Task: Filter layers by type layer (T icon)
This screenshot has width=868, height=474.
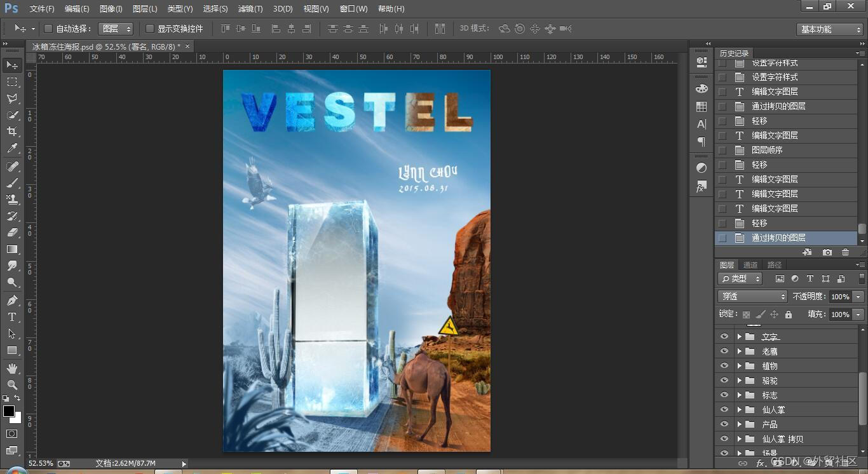Action: (810, 278)
